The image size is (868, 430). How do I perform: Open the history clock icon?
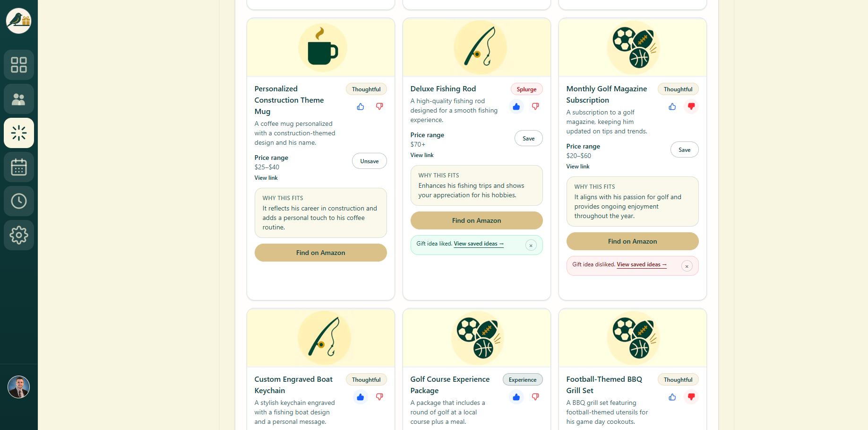19,201
